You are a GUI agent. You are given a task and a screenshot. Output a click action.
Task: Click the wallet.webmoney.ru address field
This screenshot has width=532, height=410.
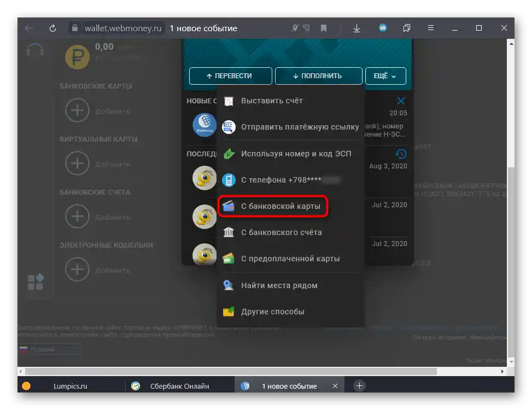click(x=123, y=28)
